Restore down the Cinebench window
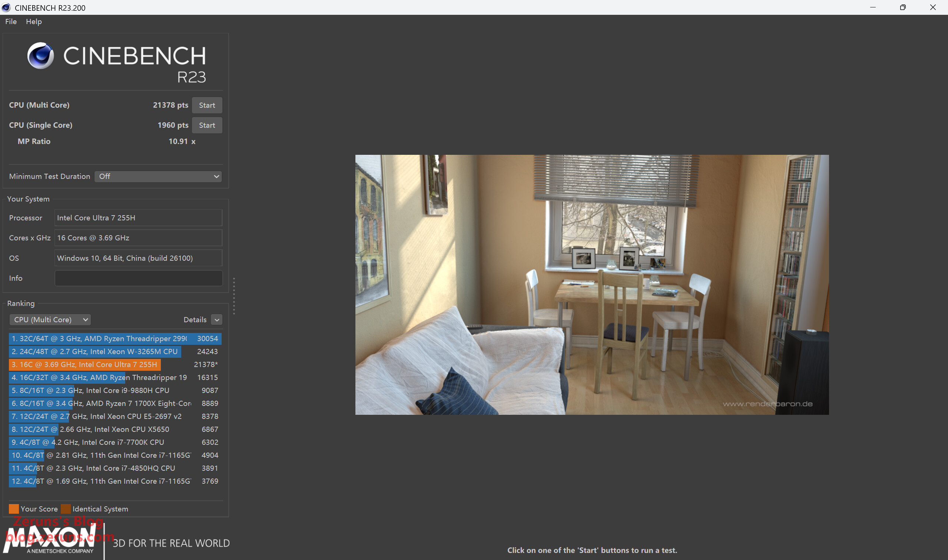The image size is (948, 560). coord(903,7)
